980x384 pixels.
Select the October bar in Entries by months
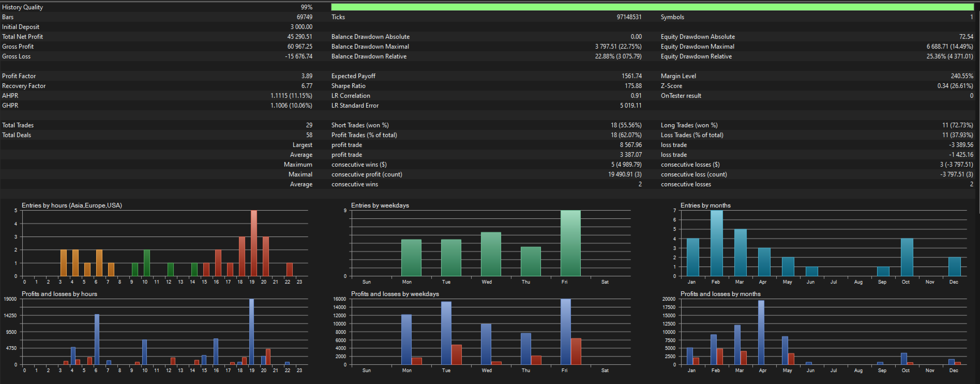907,257
